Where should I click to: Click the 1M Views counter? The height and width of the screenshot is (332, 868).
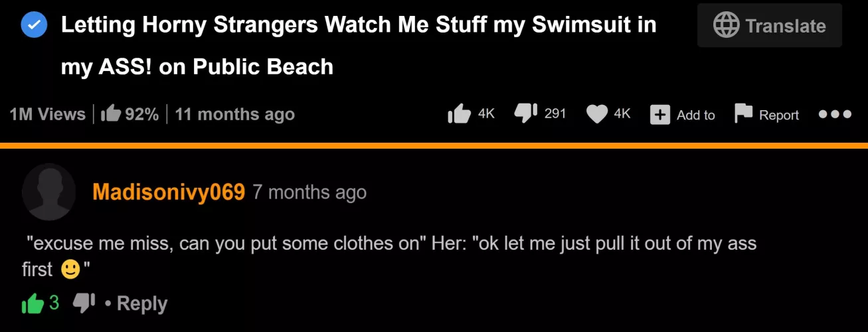(x=48, y=114)
